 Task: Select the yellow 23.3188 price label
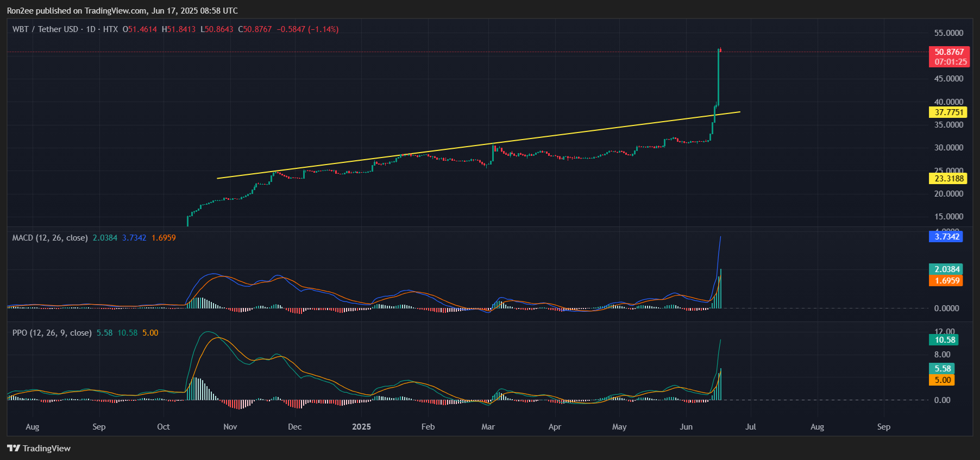coord(948,179)
